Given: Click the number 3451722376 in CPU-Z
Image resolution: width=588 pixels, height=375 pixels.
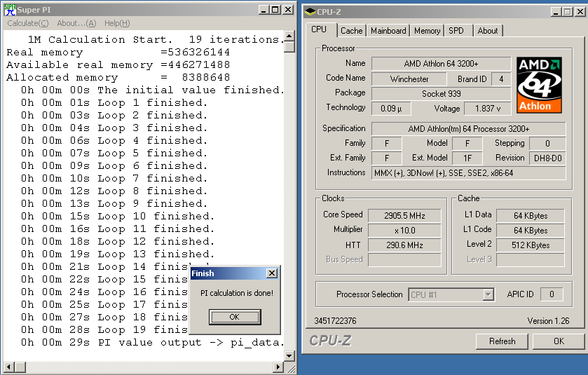Looking at the screenshot, I should (335, 321).
